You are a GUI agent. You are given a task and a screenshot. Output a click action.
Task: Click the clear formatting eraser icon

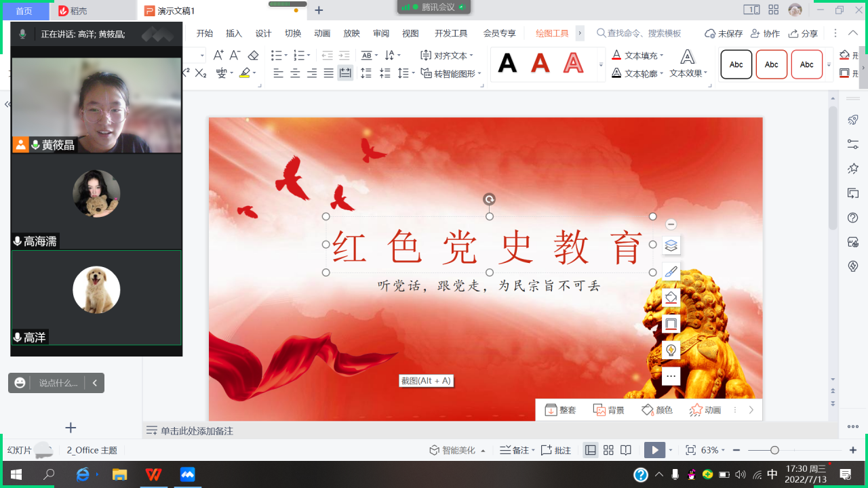click(253, 56)
